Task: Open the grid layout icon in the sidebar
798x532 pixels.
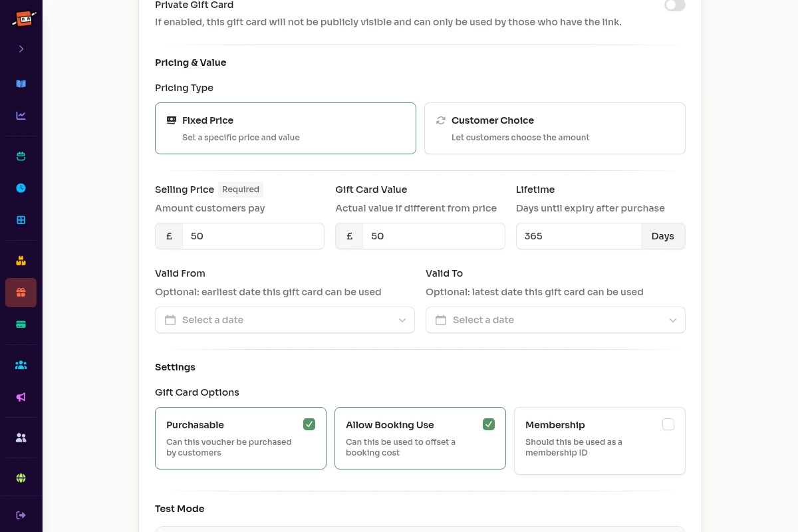Action: 21,220
